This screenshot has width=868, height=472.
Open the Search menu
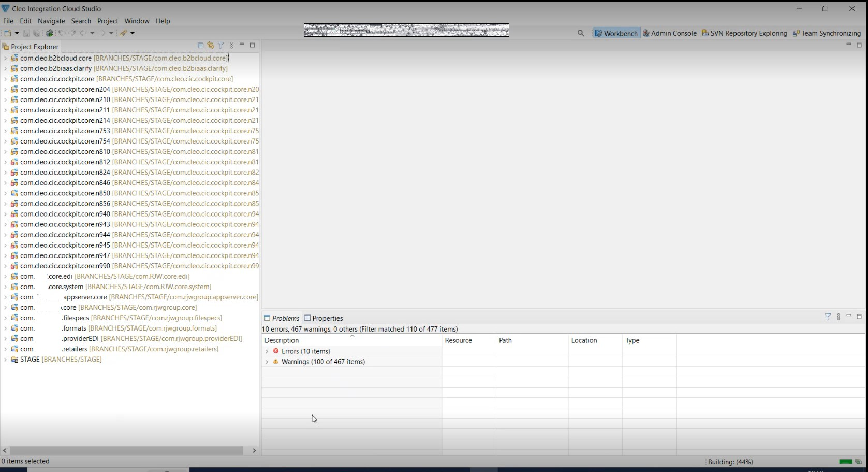tap(81, 21)
